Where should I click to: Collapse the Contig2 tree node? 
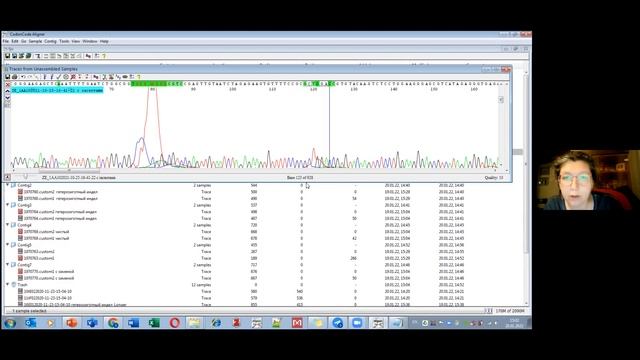(7, 185)
